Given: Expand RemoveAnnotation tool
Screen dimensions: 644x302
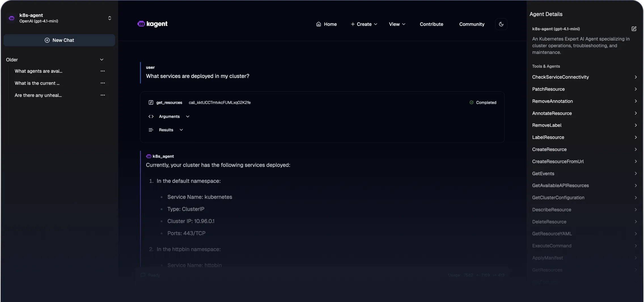Looking at the screenshot, I should pyautogui.click(x=584, y=101).
